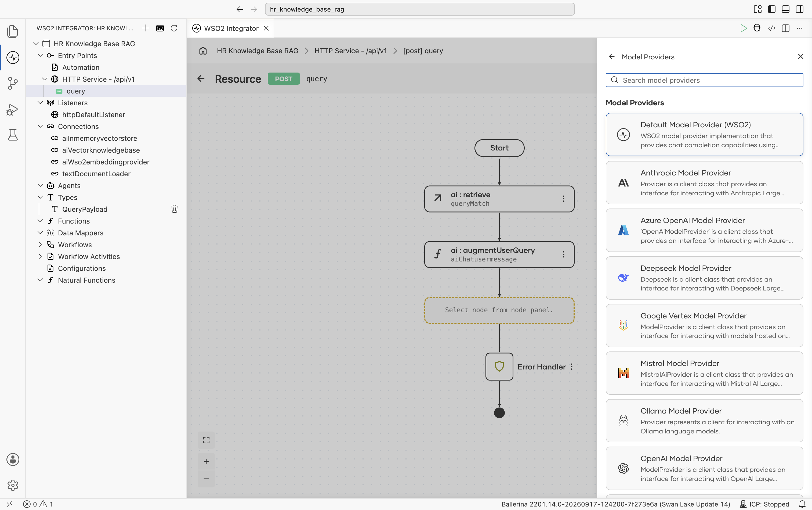Open Source Control in the activity bar

13,83
